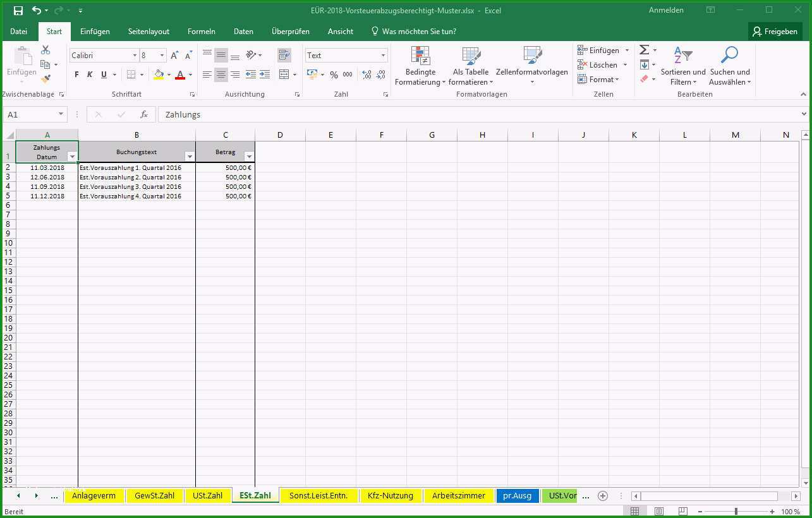Switch to Page Break Preview icon

click(682, 511)
